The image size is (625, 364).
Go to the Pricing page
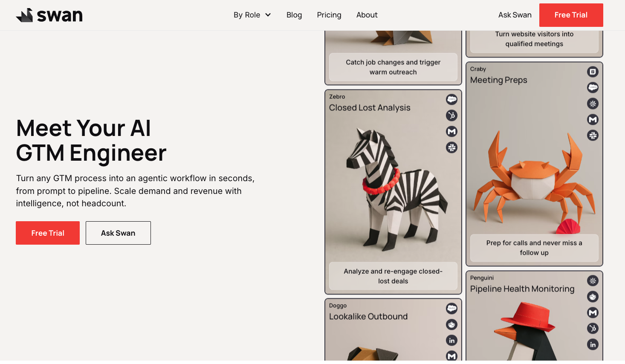[x=329, y=15]
